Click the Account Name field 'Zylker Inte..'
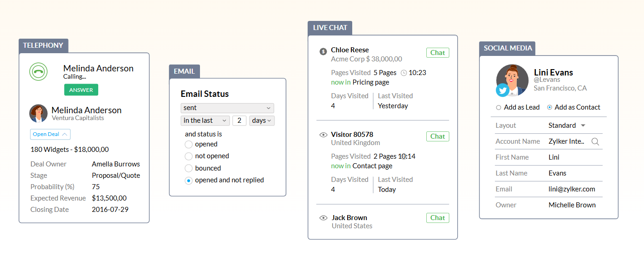644x256 pixels. tap(566, 141)
